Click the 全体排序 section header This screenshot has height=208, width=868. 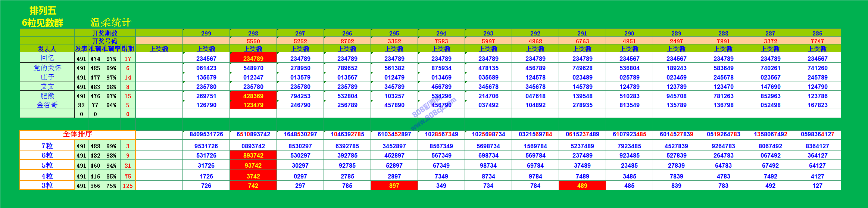coord(77,134)
